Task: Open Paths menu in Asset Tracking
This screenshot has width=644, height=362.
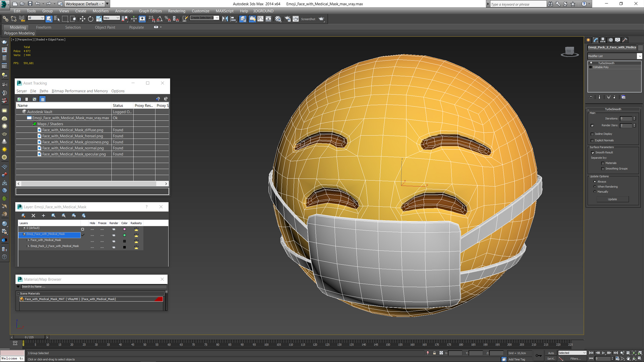Action: point(44,91)
